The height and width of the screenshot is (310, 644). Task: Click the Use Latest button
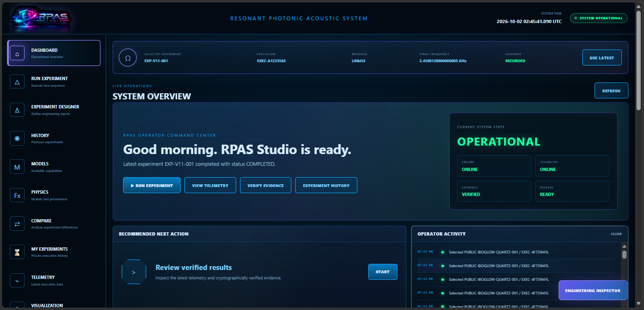602,58
